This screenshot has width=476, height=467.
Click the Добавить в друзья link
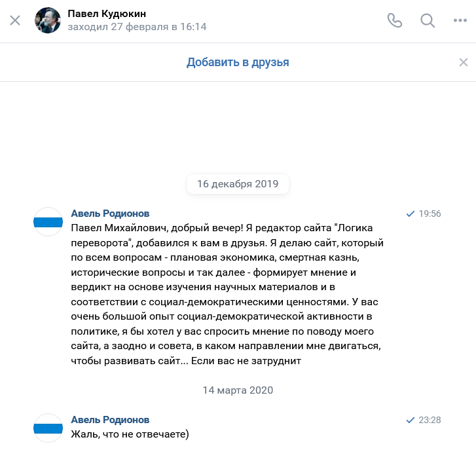click(x=238, y=62)
